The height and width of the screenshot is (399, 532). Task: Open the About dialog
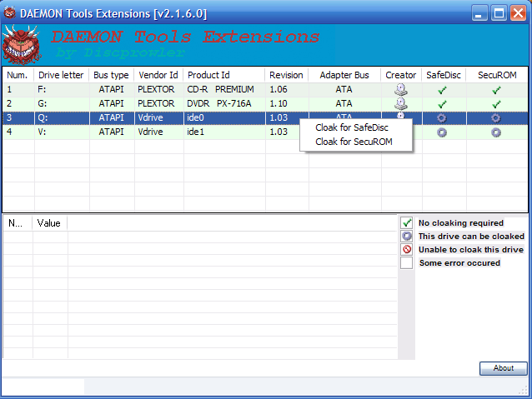point(503,368)
